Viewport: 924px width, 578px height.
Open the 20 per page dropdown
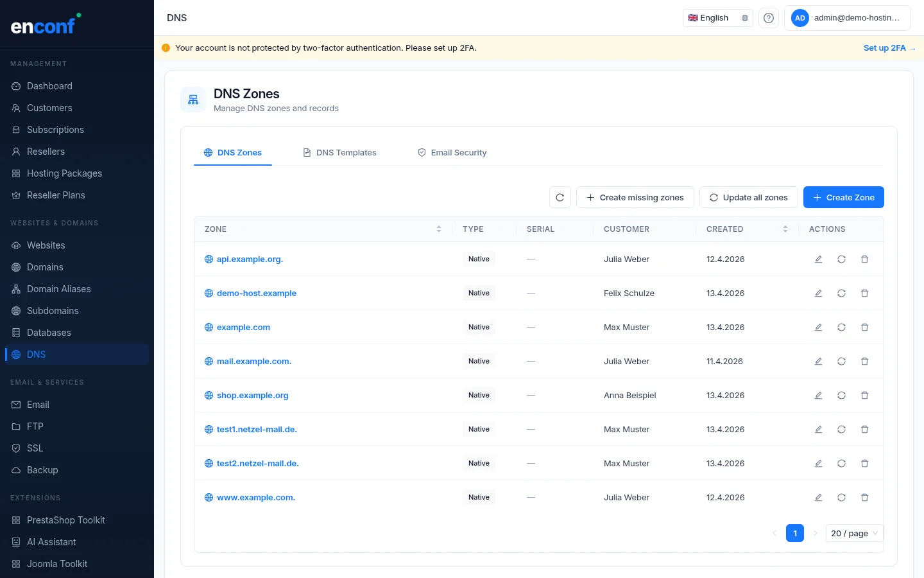pyautogui.click(x=854, y=533)
